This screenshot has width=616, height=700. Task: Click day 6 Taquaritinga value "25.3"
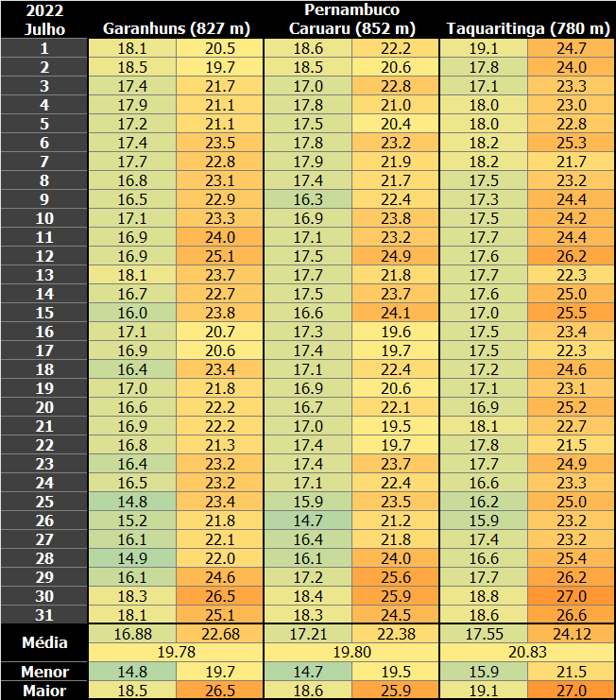point(572,143)
